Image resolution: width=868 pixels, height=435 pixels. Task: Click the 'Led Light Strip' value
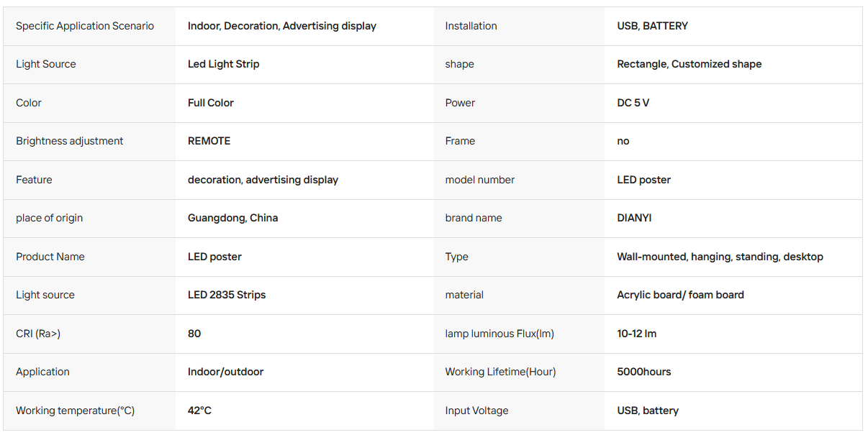(x=224, y=64)
